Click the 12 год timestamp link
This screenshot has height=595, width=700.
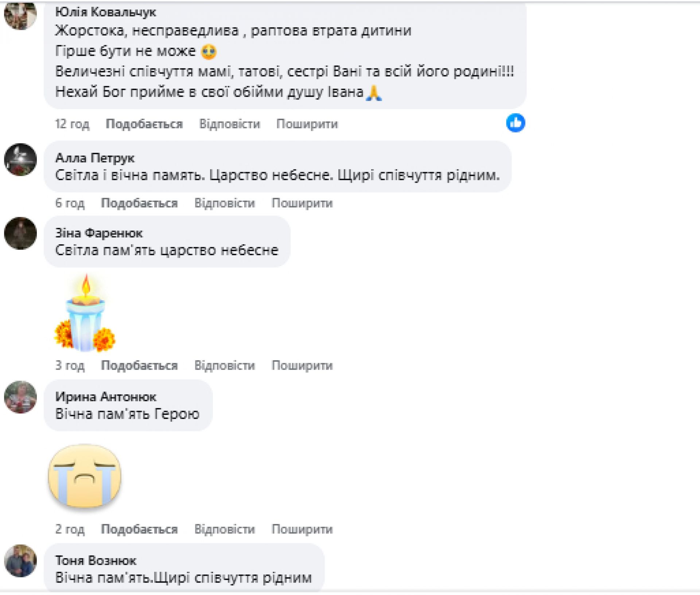pyautogui.click(x=72, y=124)
